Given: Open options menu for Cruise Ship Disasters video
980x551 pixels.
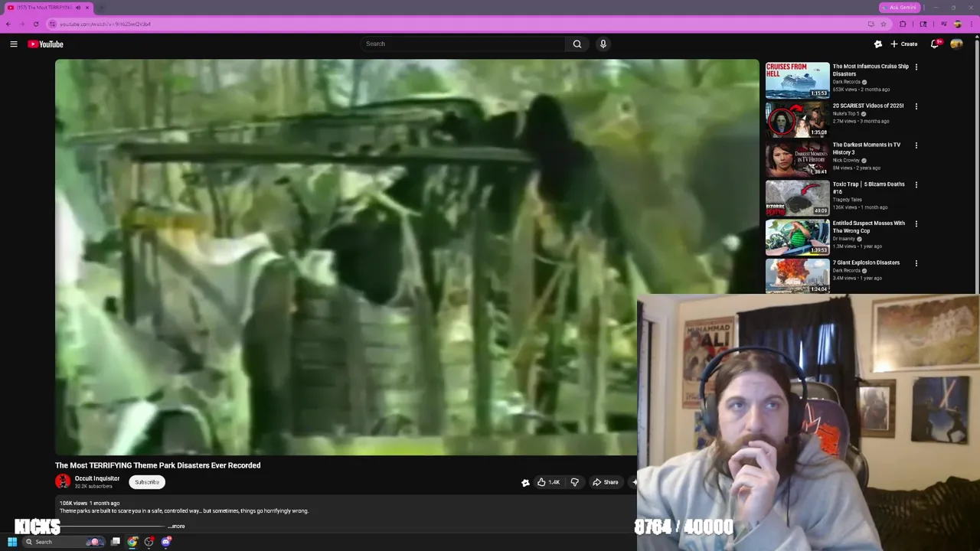Looking at the screenshot, I should click(x=916, y=67).
